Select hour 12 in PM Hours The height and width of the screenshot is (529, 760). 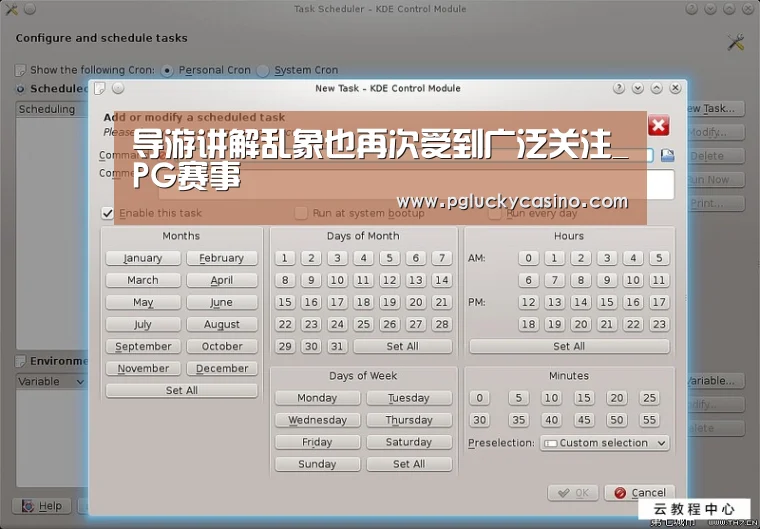tap(528, 302)
